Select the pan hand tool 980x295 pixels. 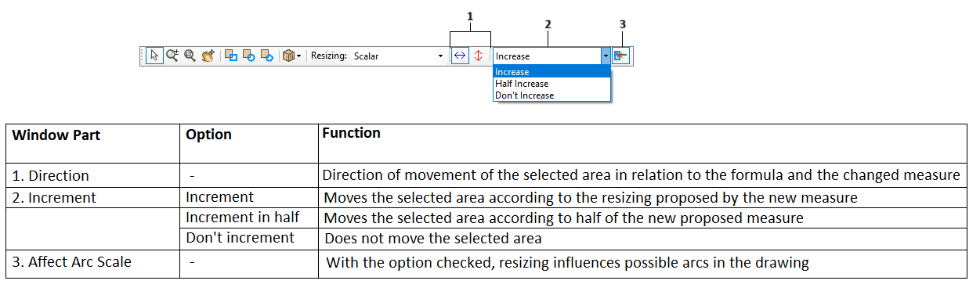208,56
